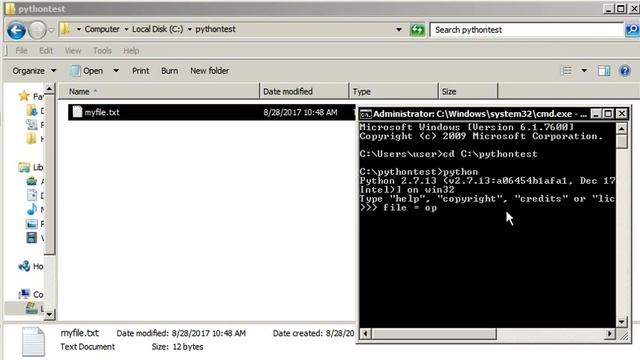Click the blue Help question-mark icon
Screen dimensions: 640x360
625,71
